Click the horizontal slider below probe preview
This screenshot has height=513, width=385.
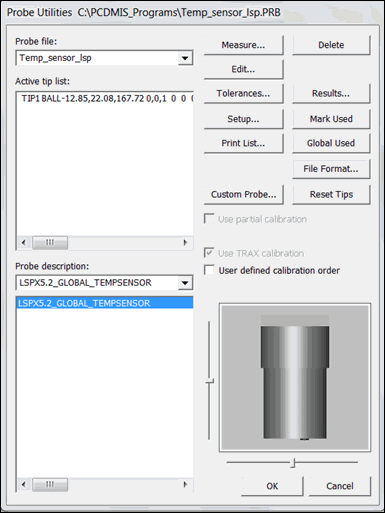[x=293, y=463]
